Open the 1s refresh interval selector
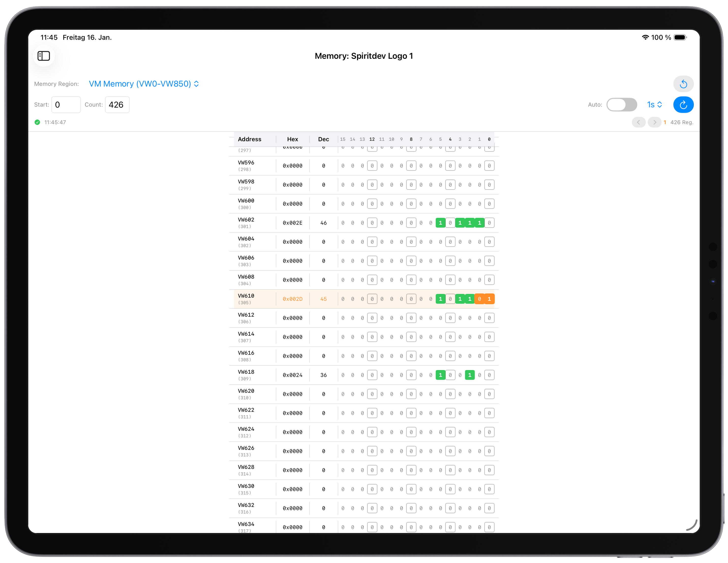 coord(654,104)
